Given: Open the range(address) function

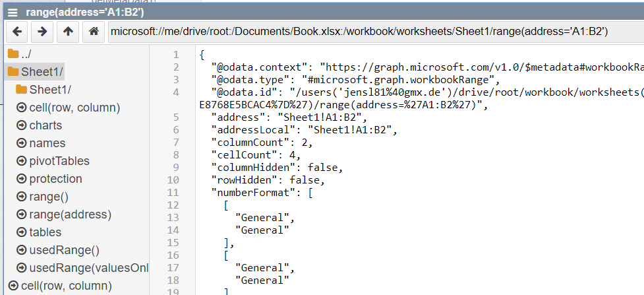Looking at the screenshot, I should (70, 214).
